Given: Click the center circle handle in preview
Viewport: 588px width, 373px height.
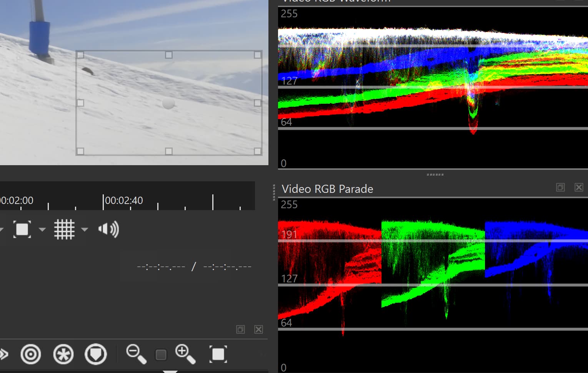Looking at the screenshot, I should 168,103.
